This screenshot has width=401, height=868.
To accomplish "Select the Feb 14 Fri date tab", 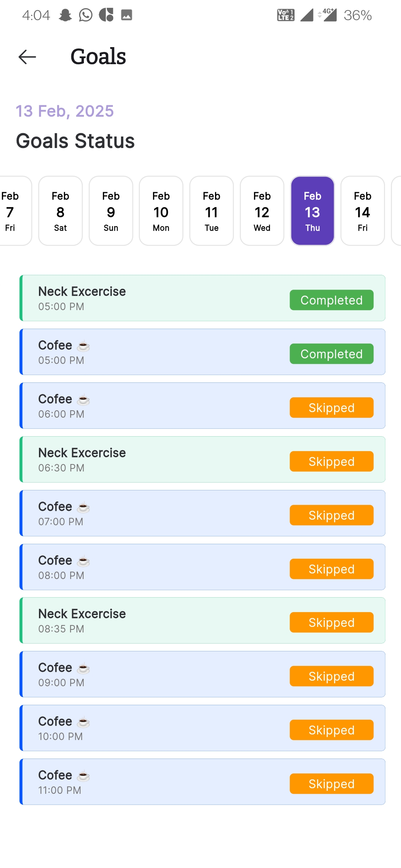I will [x=363, y=211].
